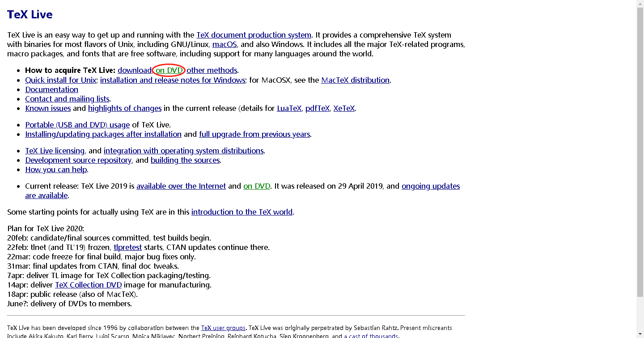The height and width of the screenshot is (338, 644).
Task: Open the circled on DVD link in How to acquire
Action: [169, 70]
